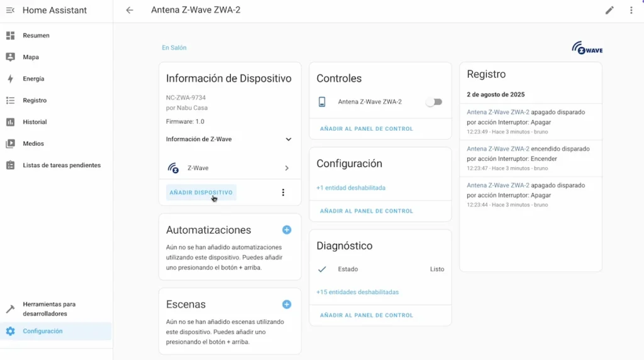Toggle the Antena Z-Wave ZWA-2 switch

click(434, 102)
